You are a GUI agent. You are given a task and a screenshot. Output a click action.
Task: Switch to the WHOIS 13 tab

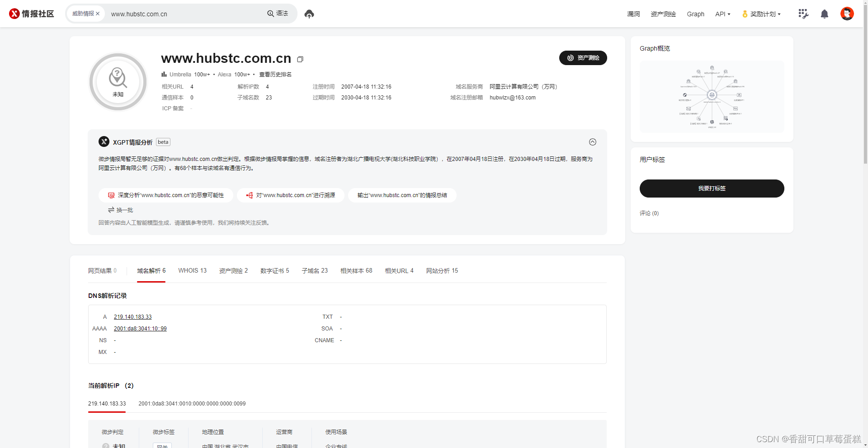click(x=192, y=270)
